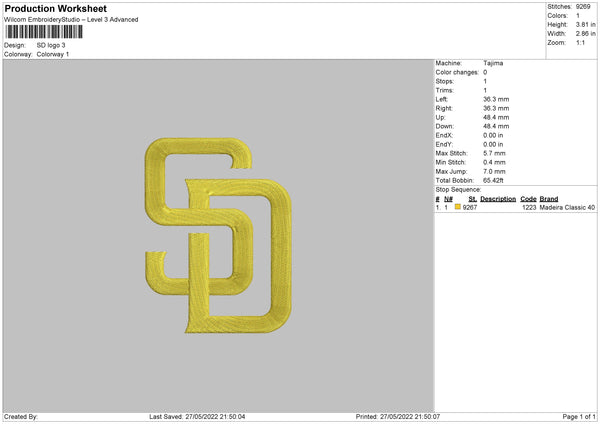Click the 'Created By:' footer label
The height and width of the screenshot is (424, 600).
pyautogui.click(x=21, y=417)
